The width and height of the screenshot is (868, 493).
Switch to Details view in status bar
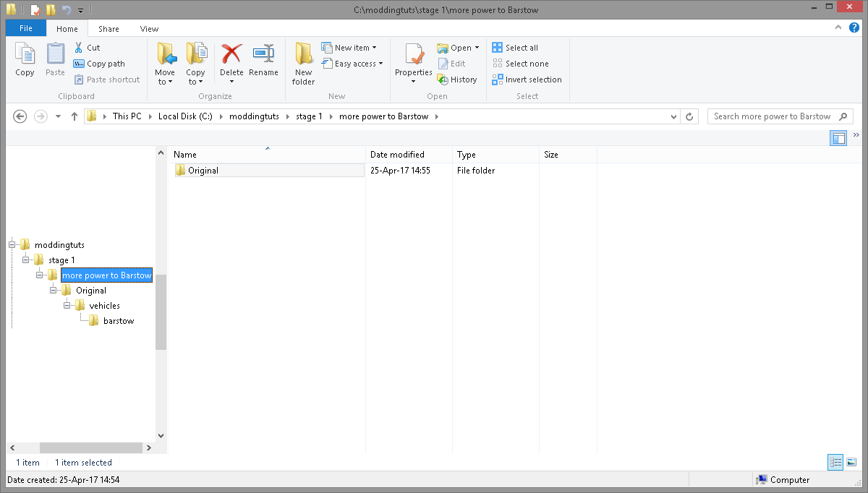836,462
